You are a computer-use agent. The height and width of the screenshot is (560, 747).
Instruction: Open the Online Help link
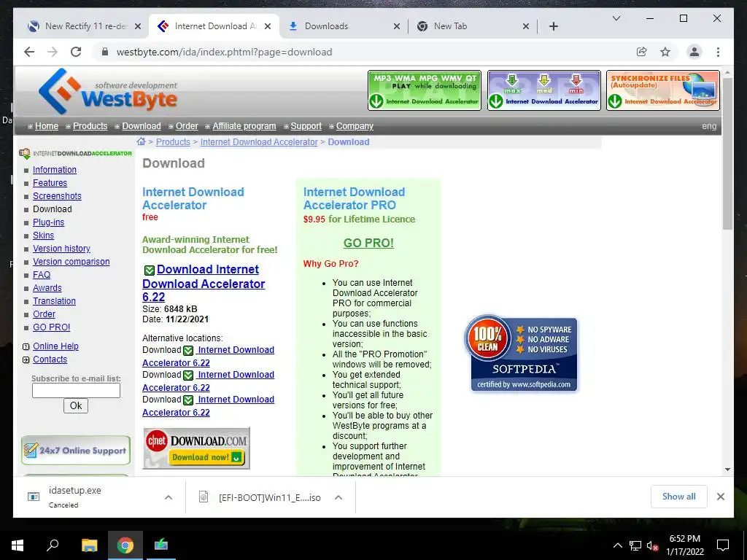[x=55, y=346]
